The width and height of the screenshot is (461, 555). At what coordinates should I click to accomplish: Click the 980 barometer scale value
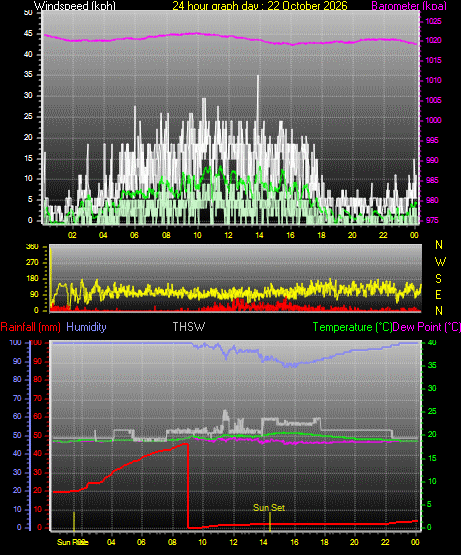point(432,200)
